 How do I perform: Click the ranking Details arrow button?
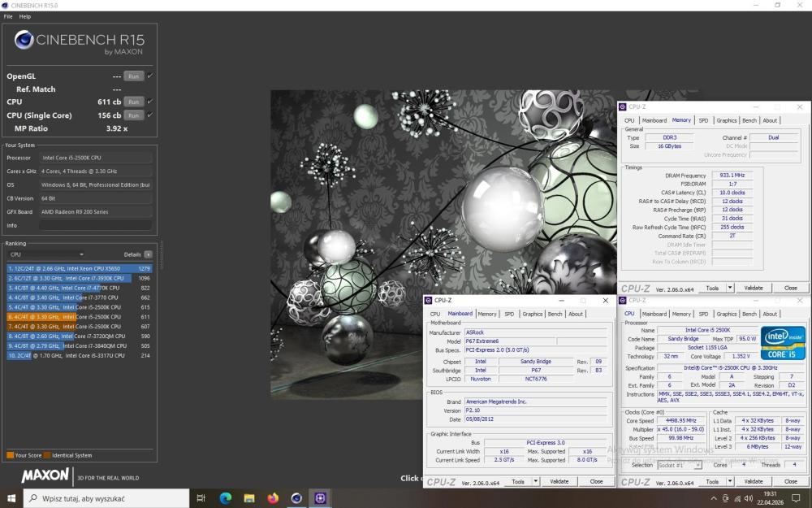tap(148, 254)
